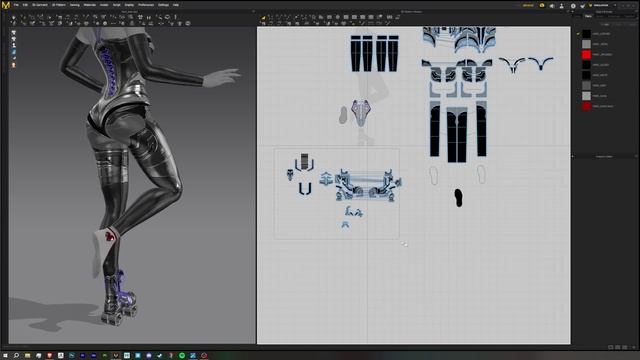The image size is (640, 360).
Task: Open the Materials menu
Action: 89,5
